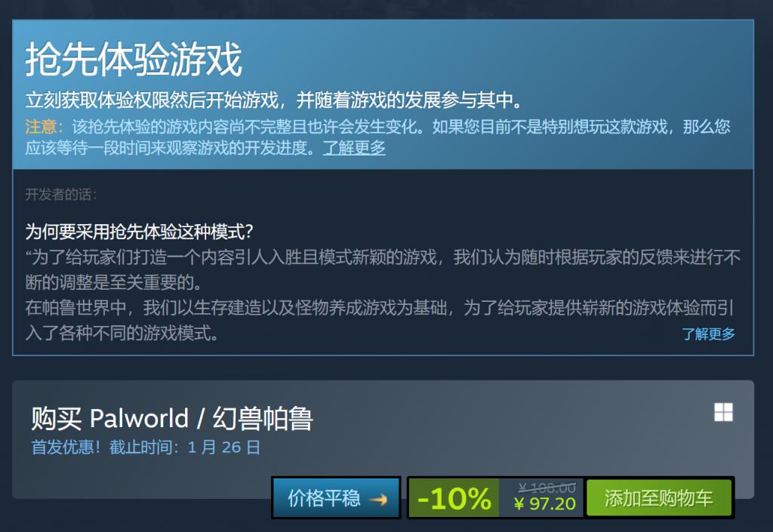Click the developer quote starting 为了给玩家们打造

(x=383, y=269)
